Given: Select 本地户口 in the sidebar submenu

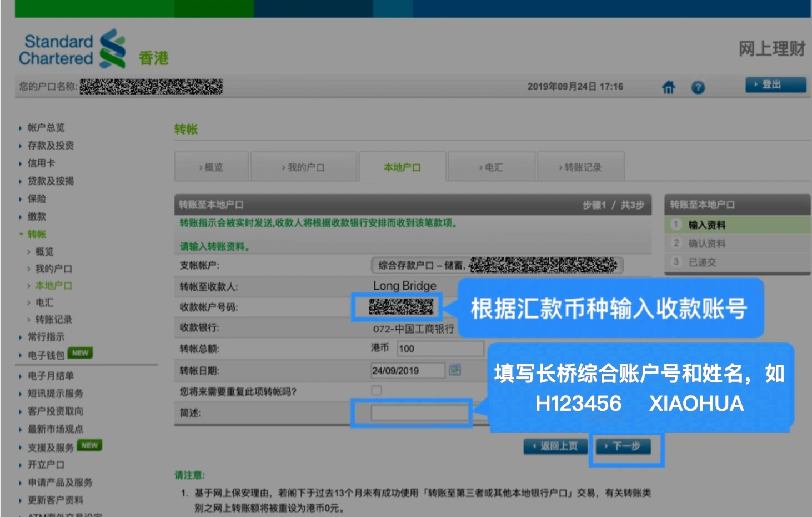Looking at the screenshot, I should coord(53,285).
